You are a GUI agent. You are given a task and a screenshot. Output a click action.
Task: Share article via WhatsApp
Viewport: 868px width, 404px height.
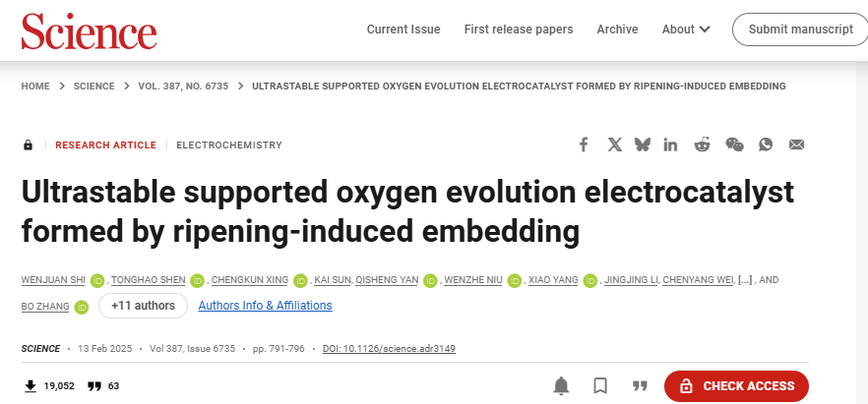pos(766,144)
